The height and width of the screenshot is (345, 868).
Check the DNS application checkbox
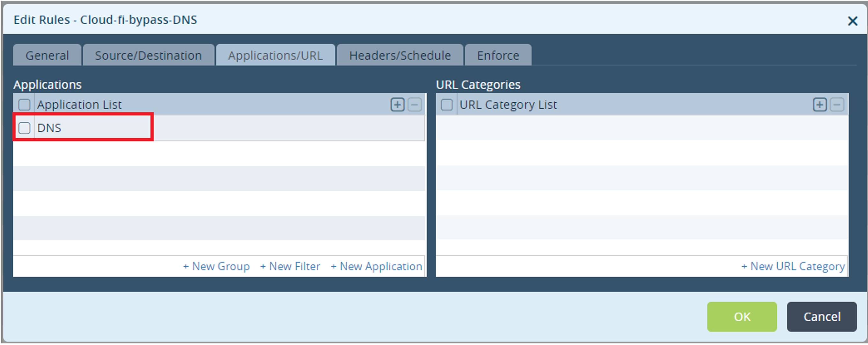tap(24, 128)
